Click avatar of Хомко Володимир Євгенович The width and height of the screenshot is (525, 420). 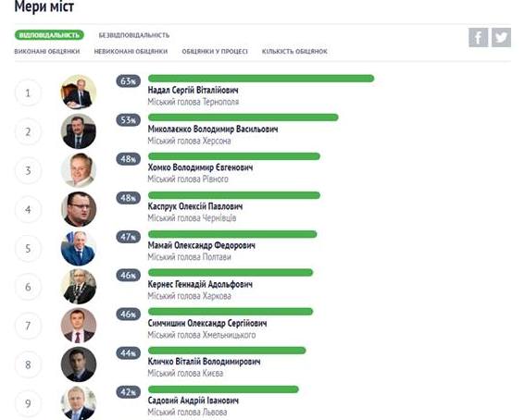tap(79, 170)
